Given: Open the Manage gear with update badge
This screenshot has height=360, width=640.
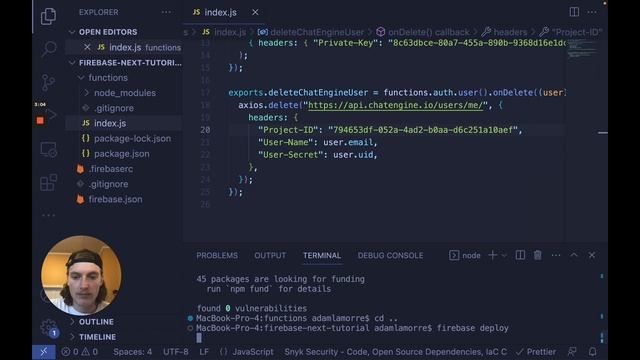Looking at the screenshot, I should 49,328.
